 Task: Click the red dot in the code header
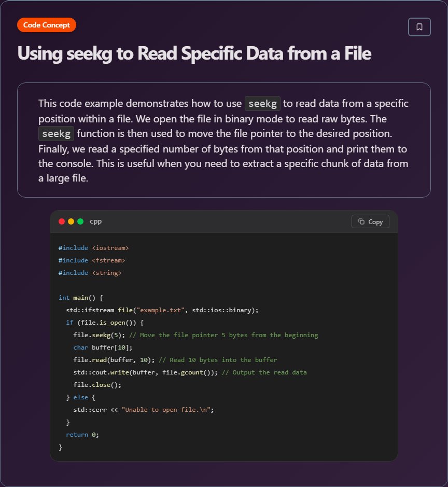click(x=62, y=221)
